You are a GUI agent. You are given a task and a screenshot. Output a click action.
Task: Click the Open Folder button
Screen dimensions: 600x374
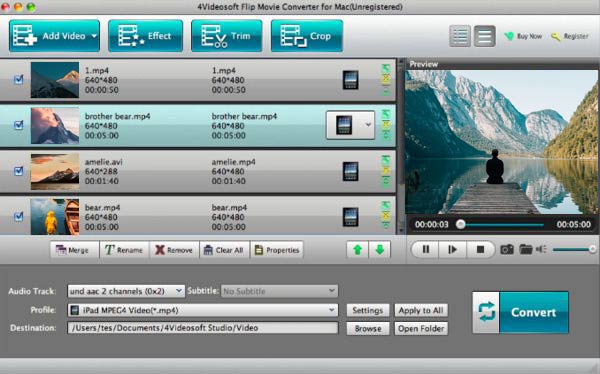421,328
